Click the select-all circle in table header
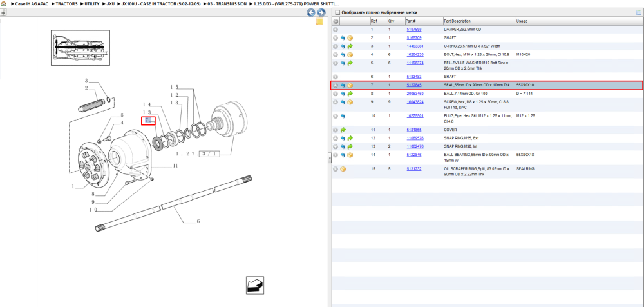 336,21
